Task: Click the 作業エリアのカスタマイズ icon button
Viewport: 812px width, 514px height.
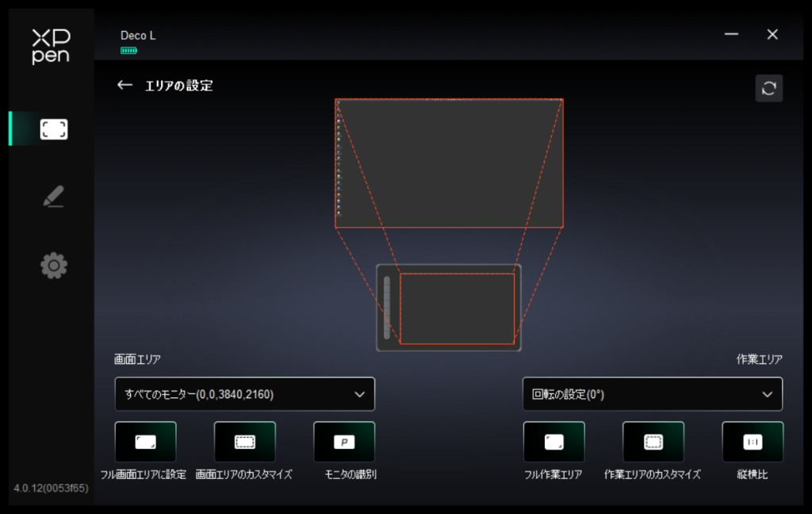Action: tap(653, 442)
